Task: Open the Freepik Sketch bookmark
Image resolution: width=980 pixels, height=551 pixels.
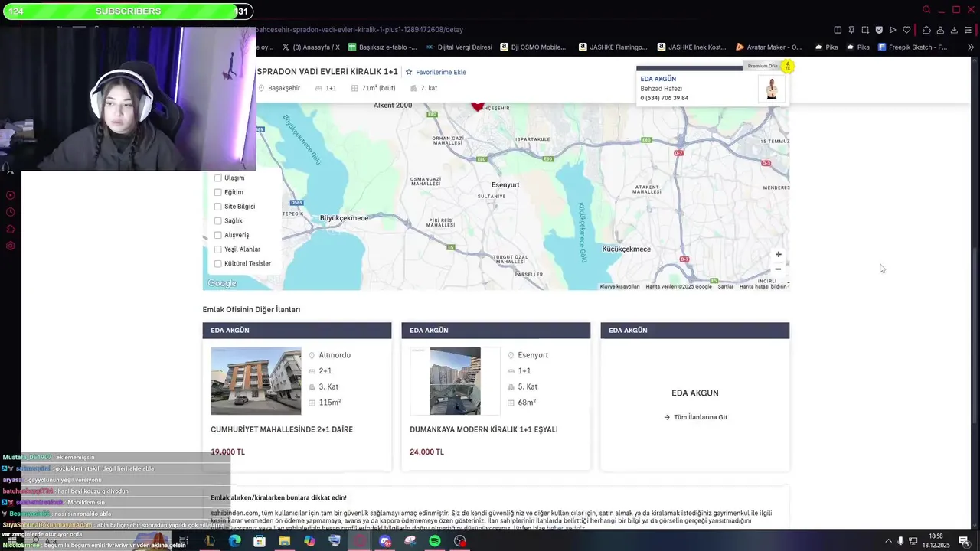Action: click(913, 47)
